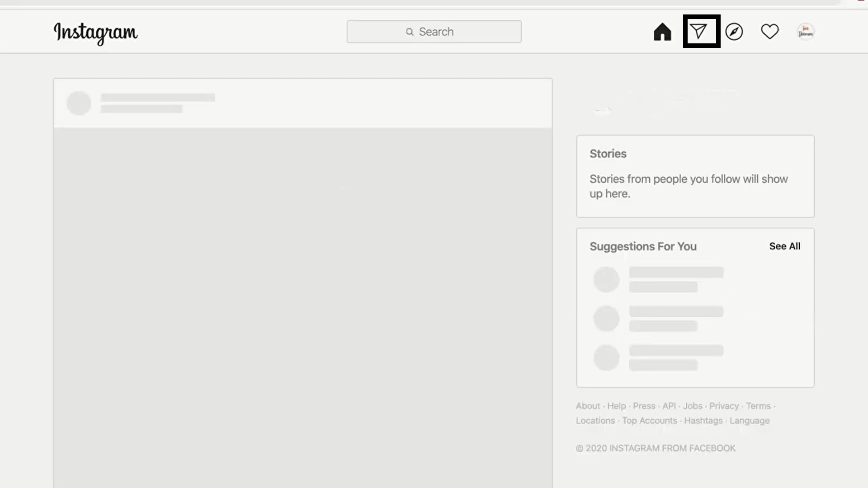Click the magnifier icon in Search
Image resolution: width=868 pixels, height=488 pixels.
tap(410, 32)
